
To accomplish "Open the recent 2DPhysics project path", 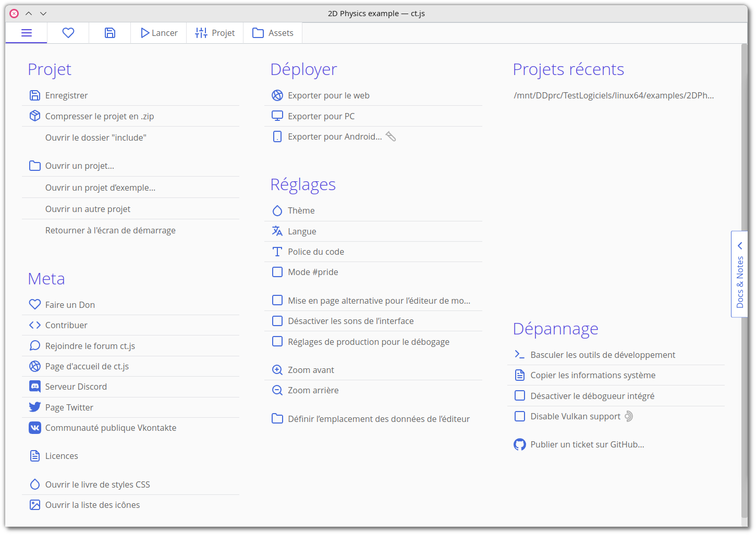I will tap(614, 95).
